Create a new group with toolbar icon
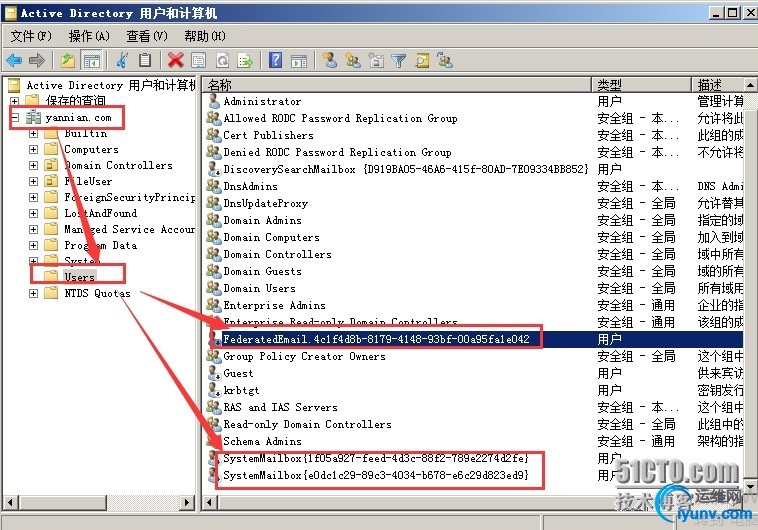The width and height of the screenshot is (758, 530). pos(353,60)
